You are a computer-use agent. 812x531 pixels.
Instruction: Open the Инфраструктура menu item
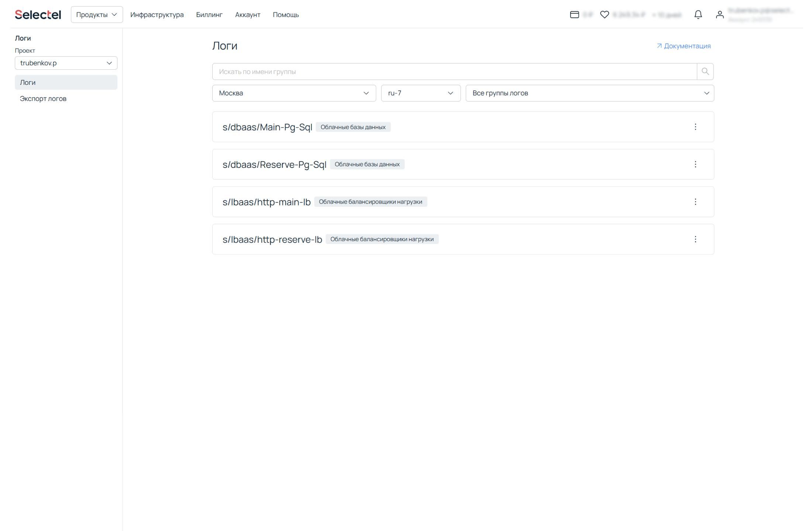point(157,15)
